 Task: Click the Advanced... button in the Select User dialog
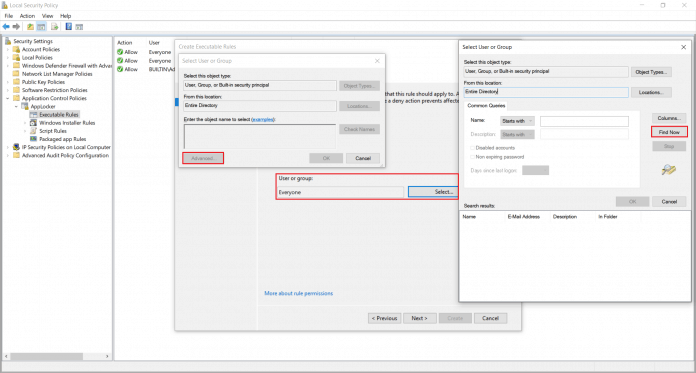[203, 158]
